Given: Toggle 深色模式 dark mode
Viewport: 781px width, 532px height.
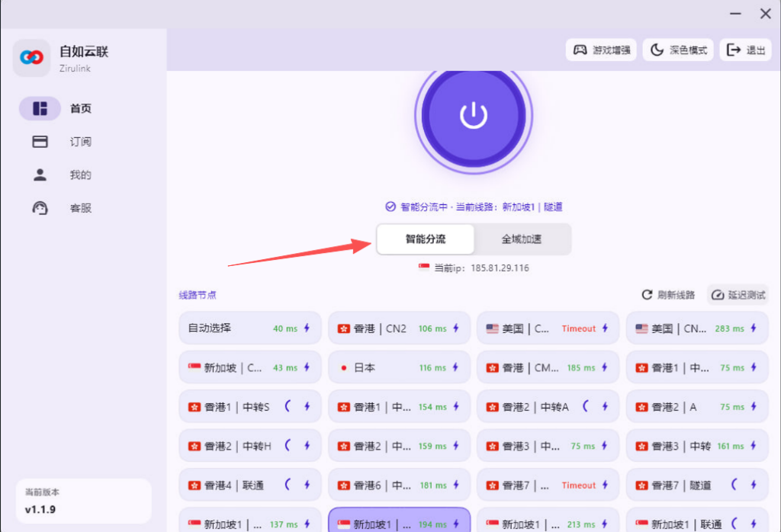Looking at the screenshot, I should (678, 50).
